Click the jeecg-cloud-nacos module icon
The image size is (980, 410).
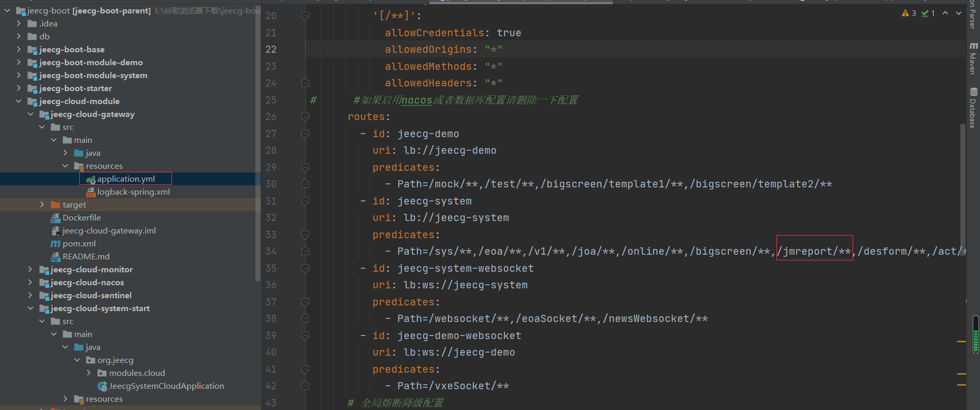pos(45,283)
